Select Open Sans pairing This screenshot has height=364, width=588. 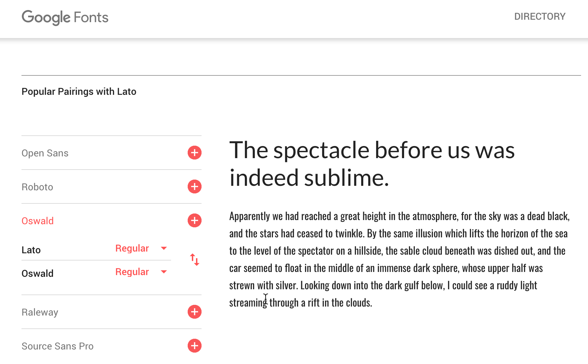coord(45,153)
